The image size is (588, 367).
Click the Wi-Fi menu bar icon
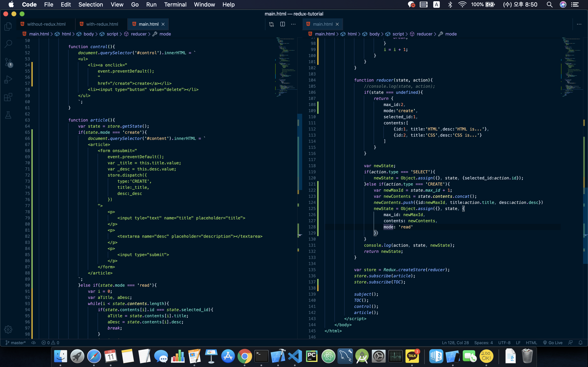[x=462, y=5]
